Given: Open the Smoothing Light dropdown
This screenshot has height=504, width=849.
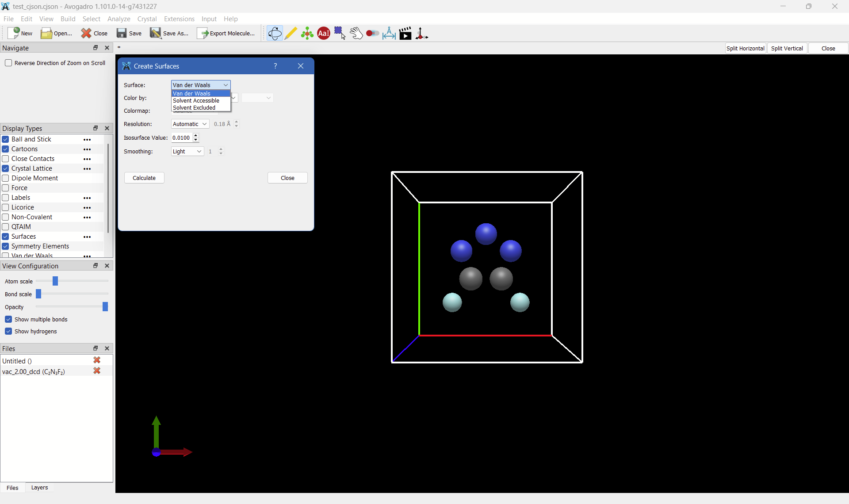Looking at the screenshot, I should coord(187,151).
